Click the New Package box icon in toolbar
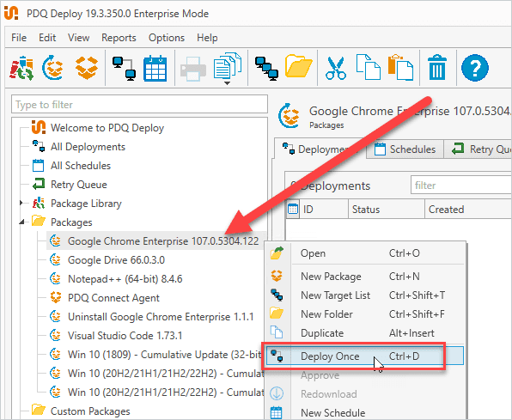 pyautogui.click(x=87, y=68)
